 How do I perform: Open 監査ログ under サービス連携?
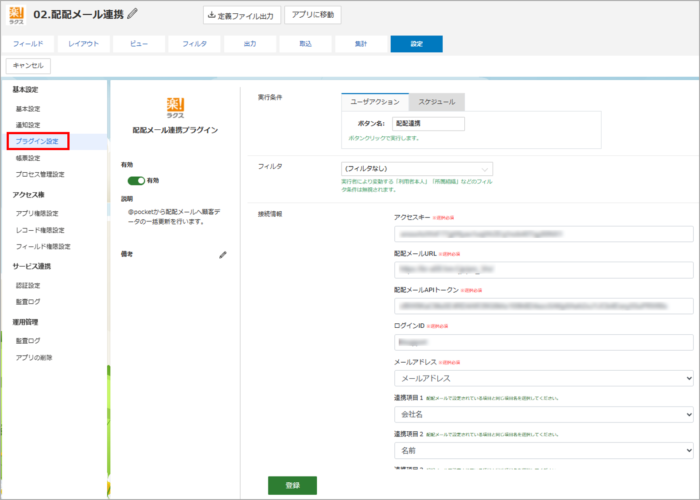pos(28,302)
